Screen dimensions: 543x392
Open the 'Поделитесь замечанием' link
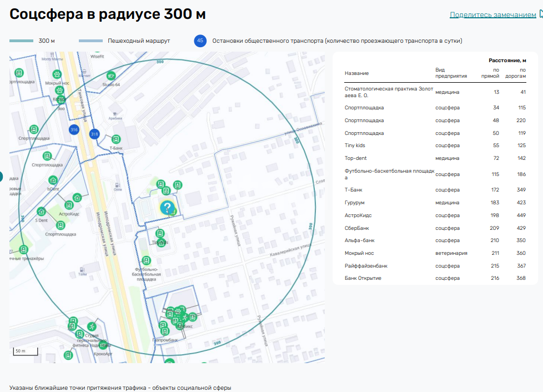coord(492,15)
